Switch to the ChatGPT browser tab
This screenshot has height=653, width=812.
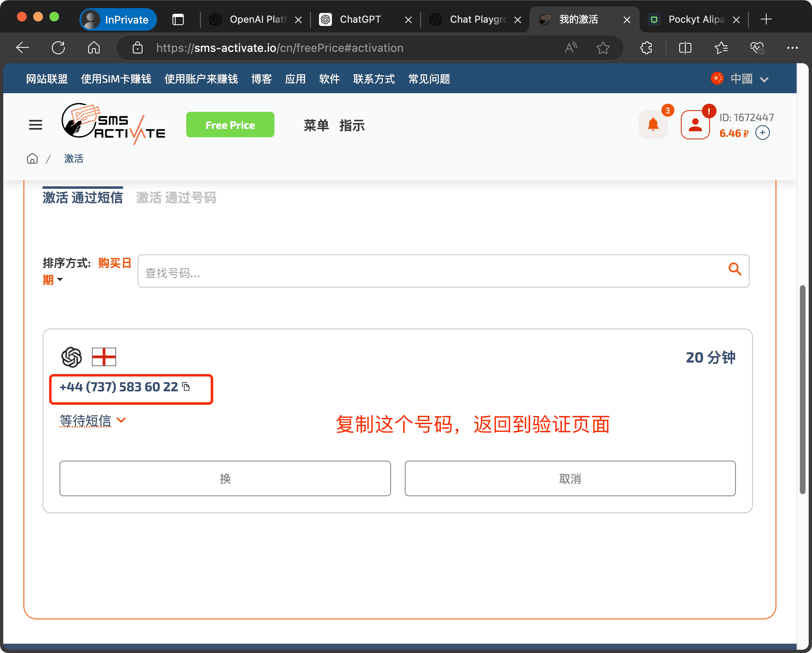[360, 19]
